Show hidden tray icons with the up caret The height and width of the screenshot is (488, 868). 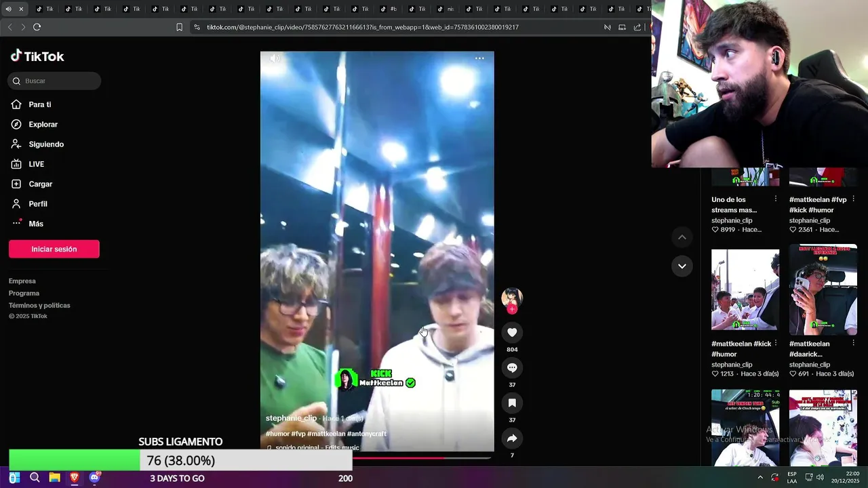point(760,478)
